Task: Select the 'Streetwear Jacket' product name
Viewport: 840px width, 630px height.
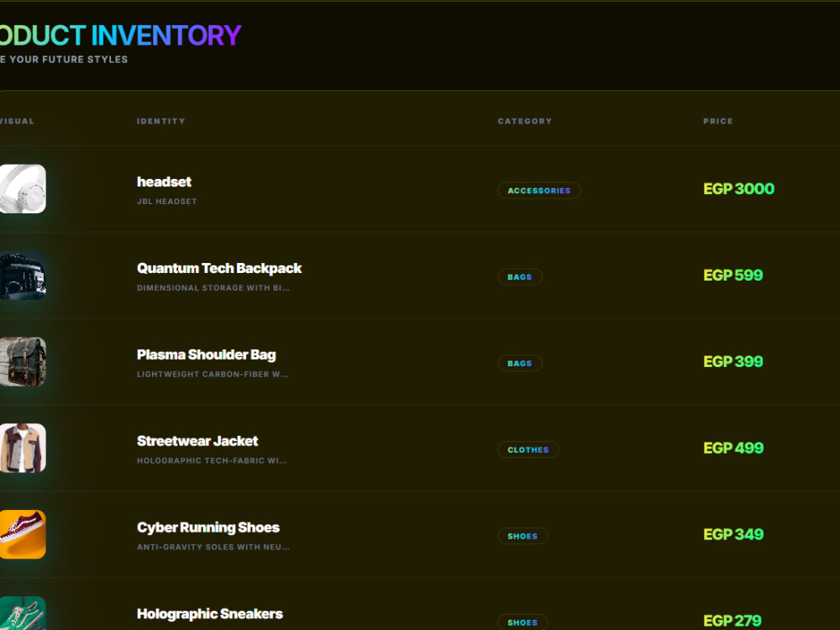Action: click(197, 441)
